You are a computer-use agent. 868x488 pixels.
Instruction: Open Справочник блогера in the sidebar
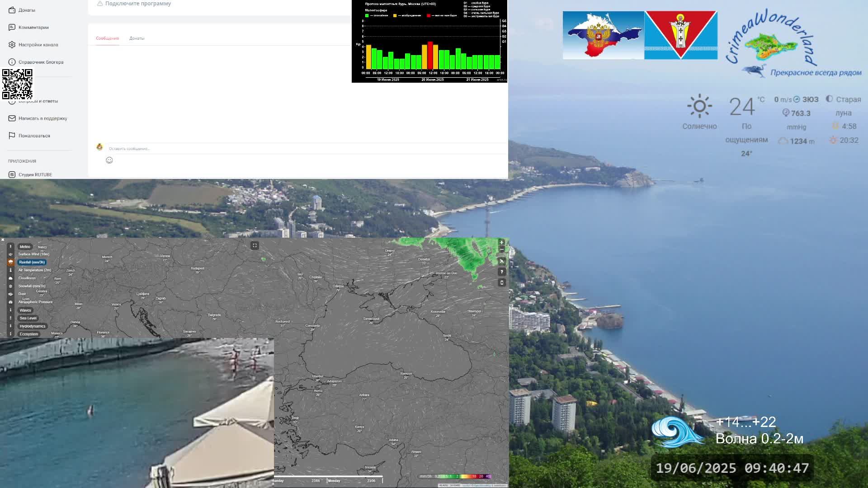coord(41,62)
